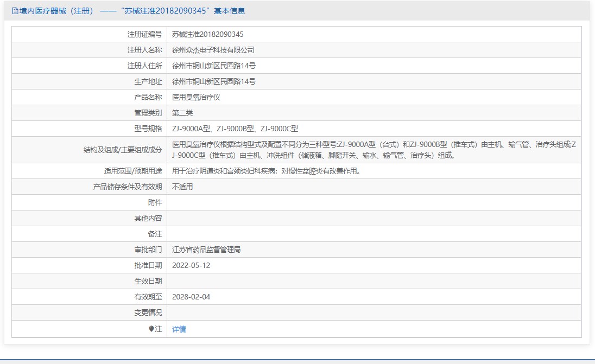Click the 注册人住所 address value
Screen dimensions: 595x364
[x=213, y=66]
